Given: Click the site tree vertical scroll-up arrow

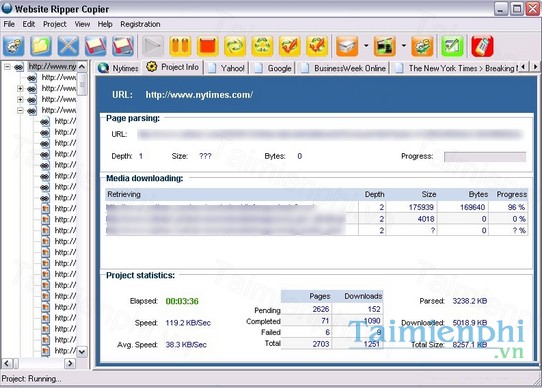Looking at the screenshot, I should [82, 67].
